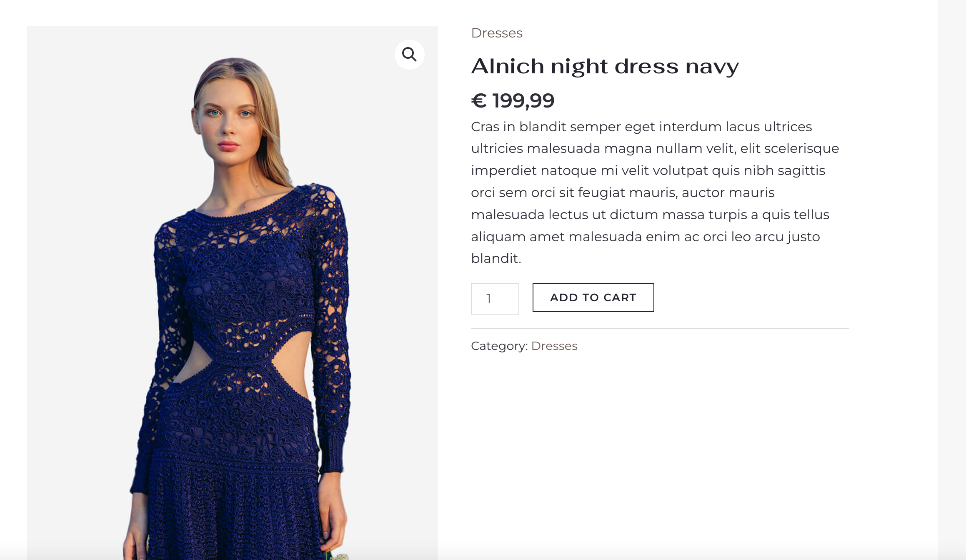Click the euro symbol in the price
This screenshot has width=966, height=560.
coord(479,100)
